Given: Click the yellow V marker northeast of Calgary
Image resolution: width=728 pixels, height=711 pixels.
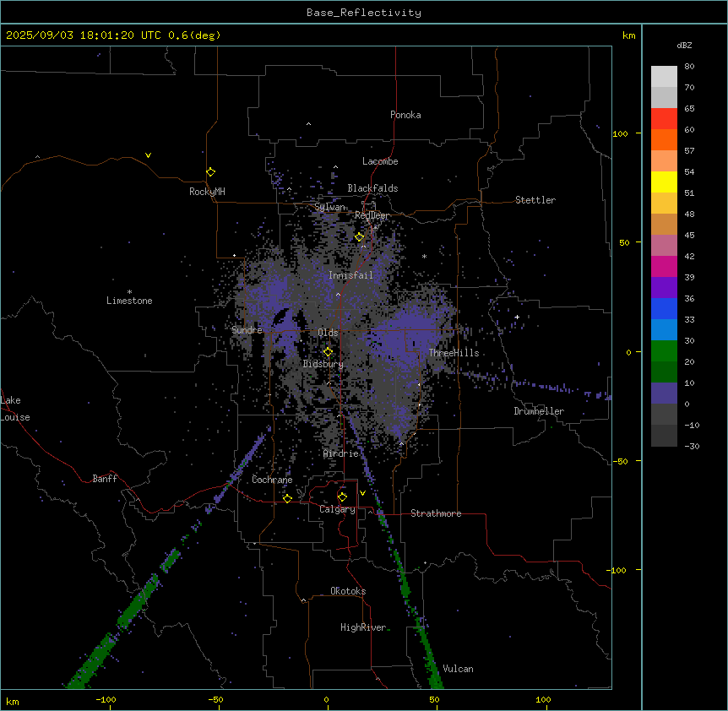Looking at the screenshot, I should point(362,493).
